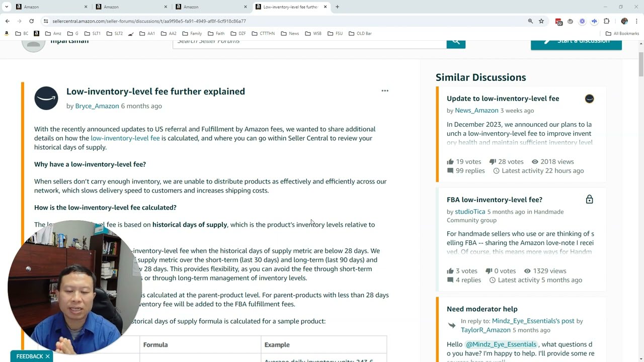Open the Chrome profile avatar
Screen dimensions: 644x362
click(x=624, y=21)
